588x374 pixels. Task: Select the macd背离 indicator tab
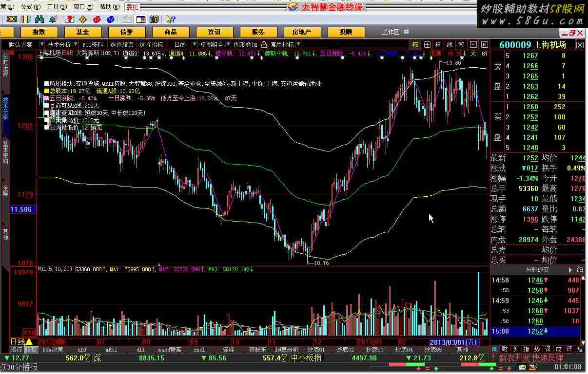coord(170,350)
